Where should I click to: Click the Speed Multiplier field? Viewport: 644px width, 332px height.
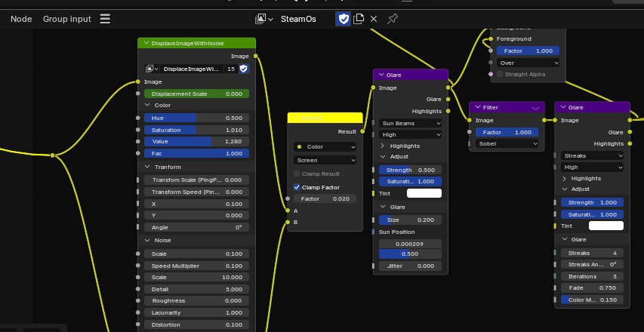[x=197, y=266]
